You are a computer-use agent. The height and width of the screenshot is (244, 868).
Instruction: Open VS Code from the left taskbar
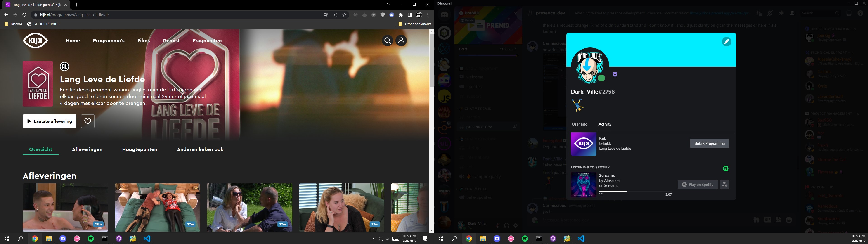147,239
